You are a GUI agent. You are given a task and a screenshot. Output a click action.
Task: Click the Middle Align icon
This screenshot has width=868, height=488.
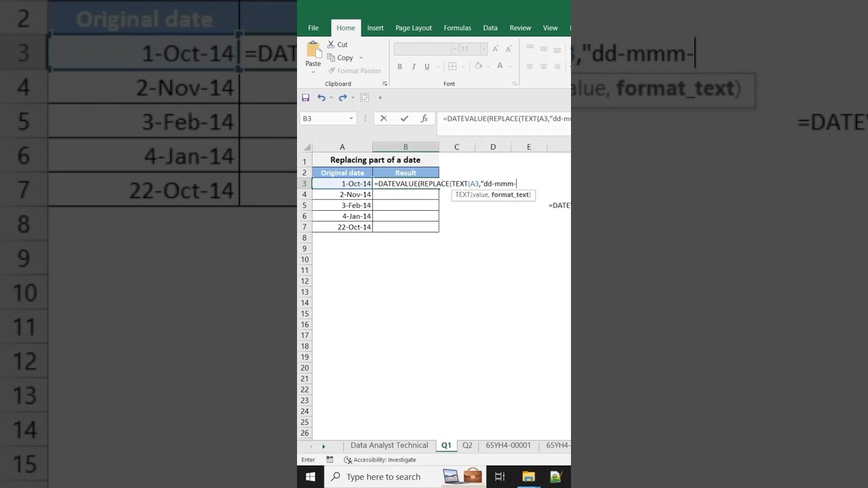[x=544, y=49]
